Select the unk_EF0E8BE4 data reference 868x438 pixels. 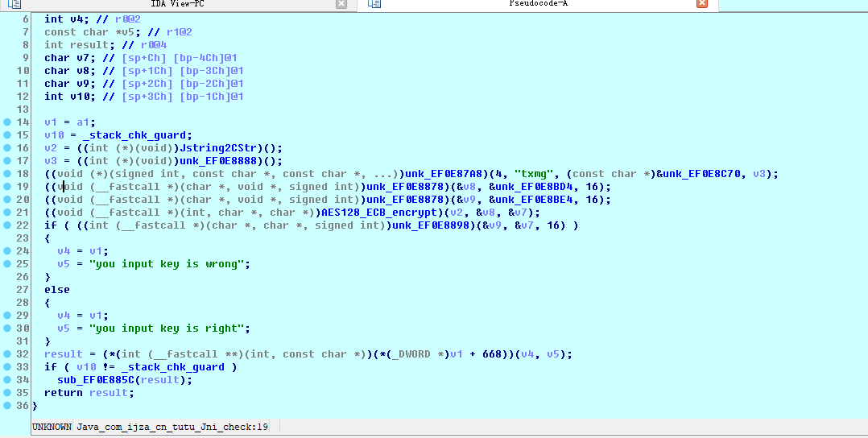click(534, 200)
